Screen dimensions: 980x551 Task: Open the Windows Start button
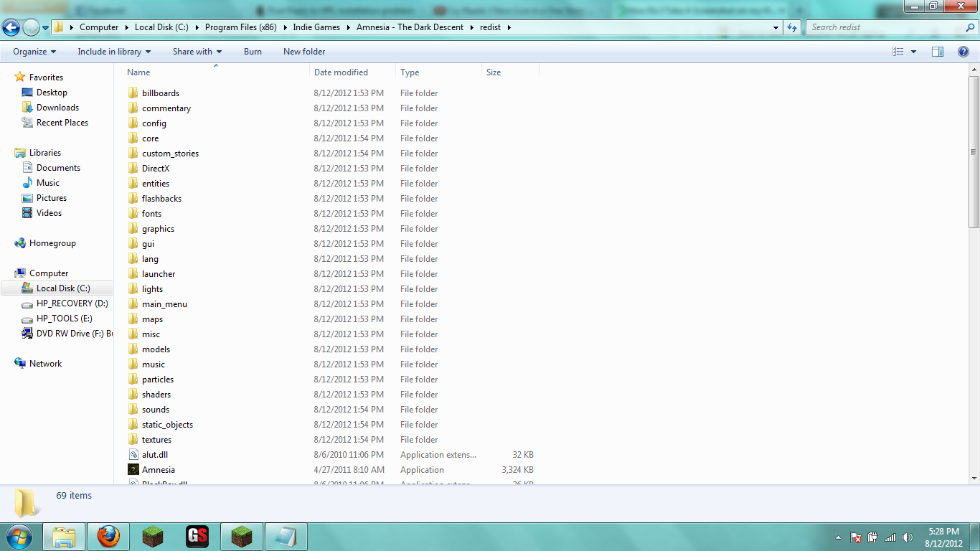(x=19, y=536)
